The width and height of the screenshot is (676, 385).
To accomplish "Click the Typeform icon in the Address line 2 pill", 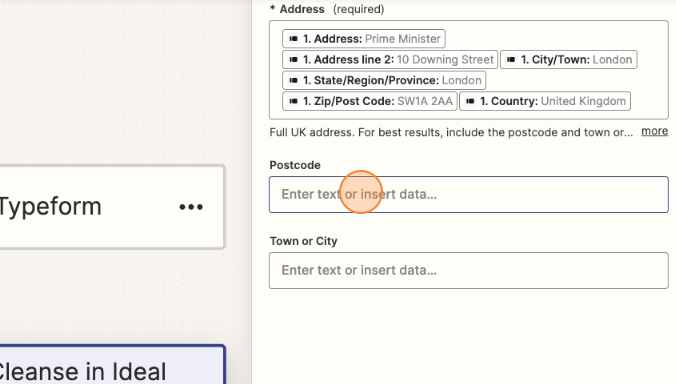I will [x=293, y=59].
